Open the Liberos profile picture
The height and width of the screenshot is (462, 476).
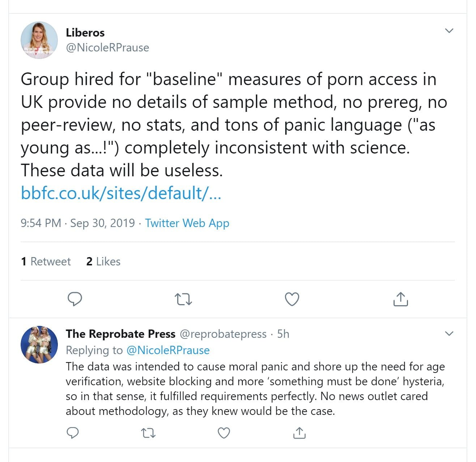[39, 40]
